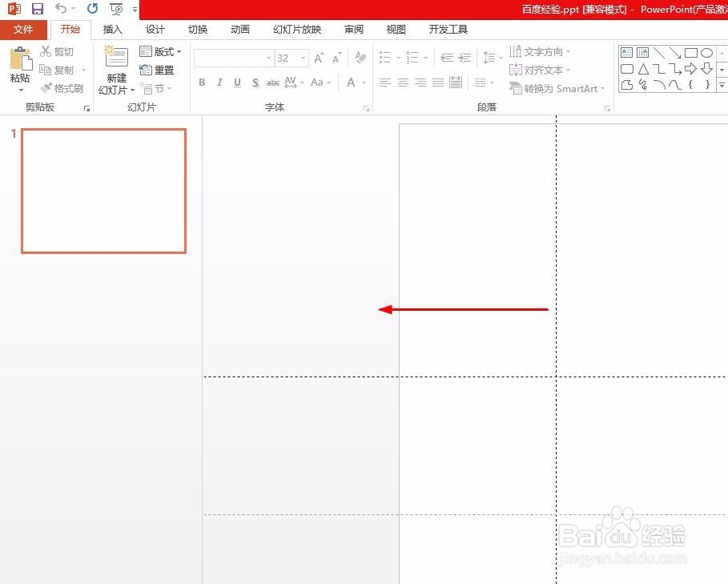Copy content with the 复制 icon
This screenshot has height=584, width=728.
pos(56,69)
